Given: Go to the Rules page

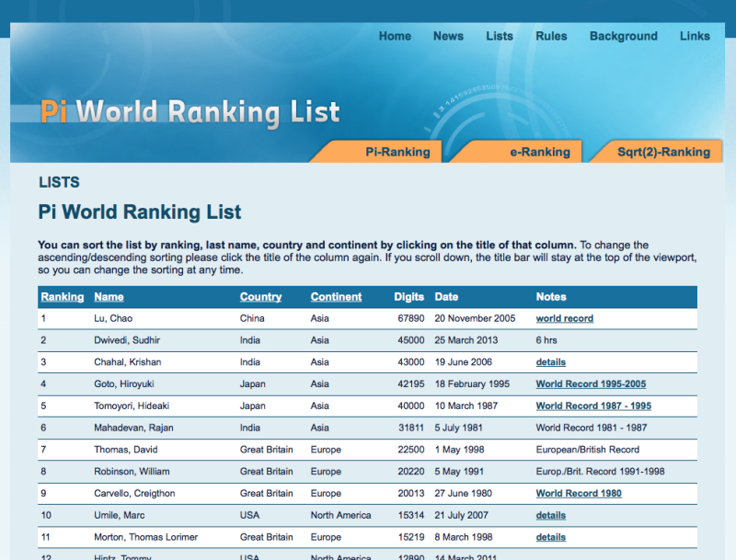Looking at the screenshot, I should point(551,37).
